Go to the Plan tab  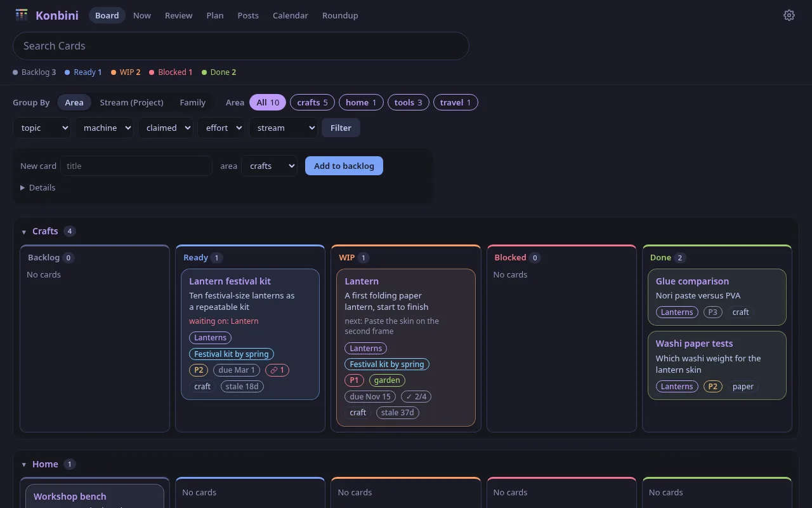(215, 15)
